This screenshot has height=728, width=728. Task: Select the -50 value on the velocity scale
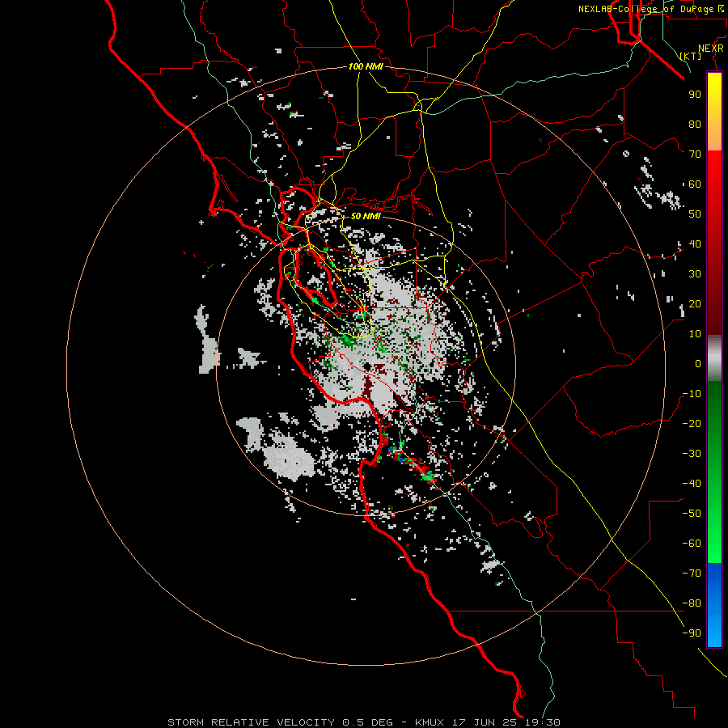pos(692,514)
